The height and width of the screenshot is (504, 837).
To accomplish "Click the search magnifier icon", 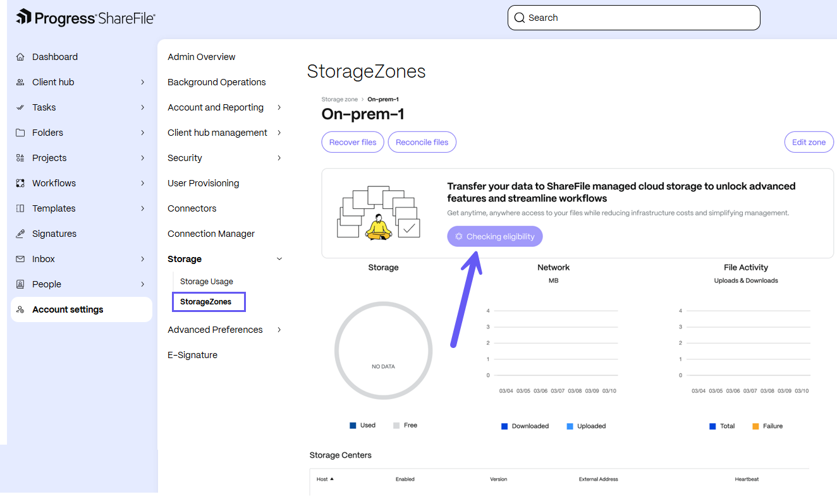I will click(520, 18).
